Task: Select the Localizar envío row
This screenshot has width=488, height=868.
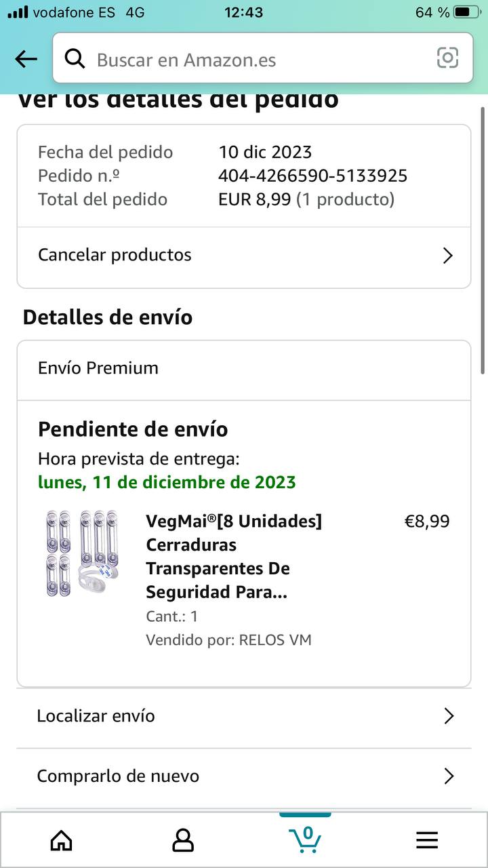Action: [x=203, y=716]
